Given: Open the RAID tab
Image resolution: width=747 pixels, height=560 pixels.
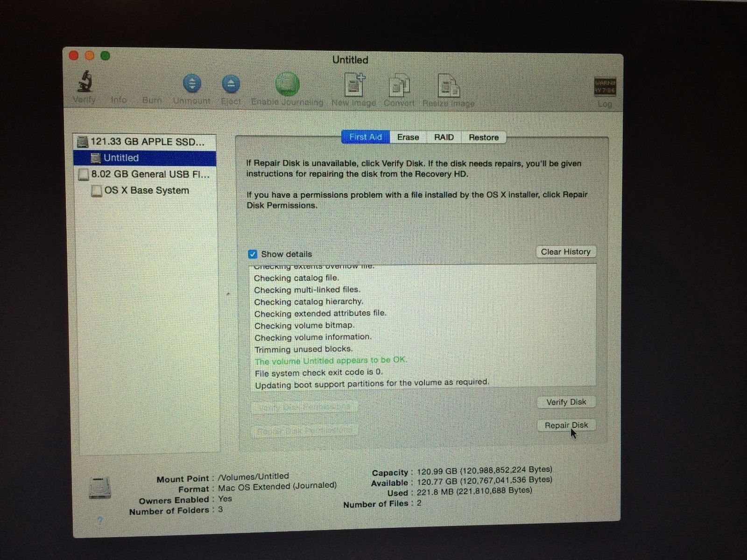Looking at the screenshot, I should (444, 137).
